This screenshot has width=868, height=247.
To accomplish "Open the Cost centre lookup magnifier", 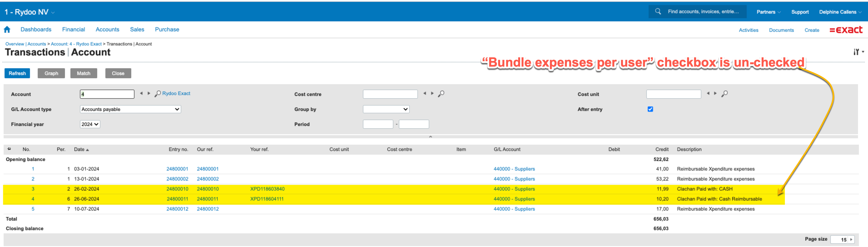I will 441,94.
